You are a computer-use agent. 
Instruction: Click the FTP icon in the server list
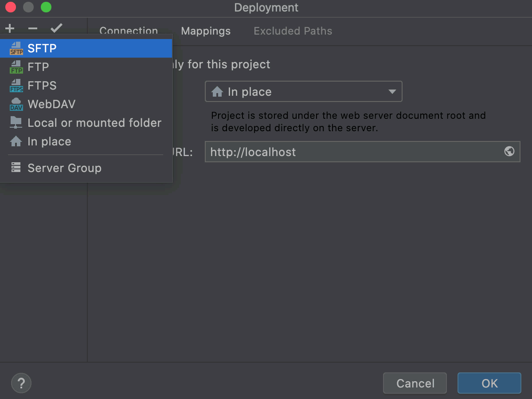tap(17, 66)
